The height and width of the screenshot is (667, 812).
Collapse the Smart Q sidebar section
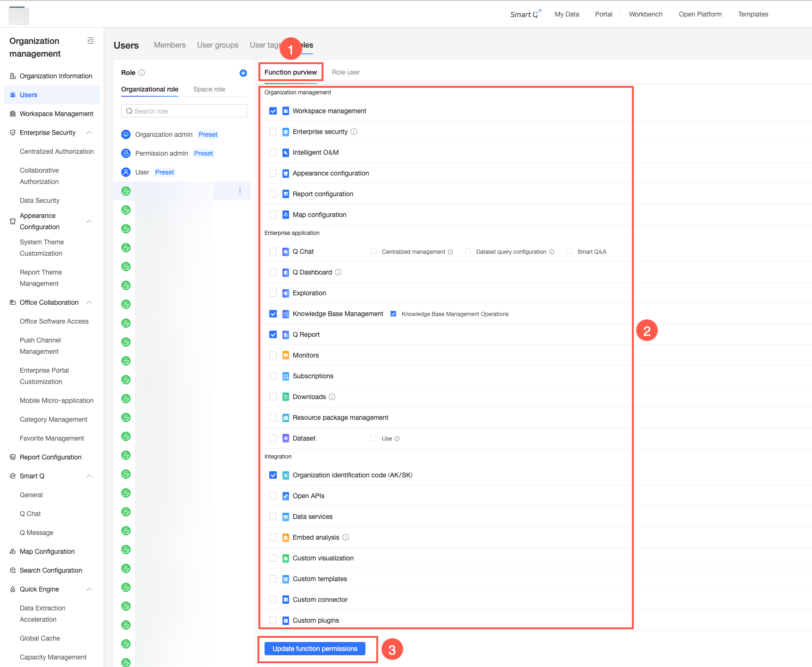[89, 476]
